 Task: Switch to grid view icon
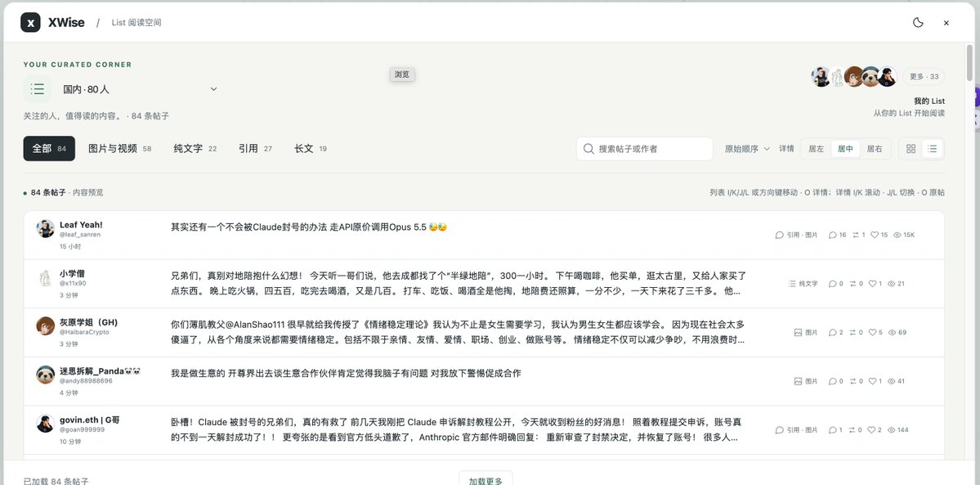tap(911, 149)
